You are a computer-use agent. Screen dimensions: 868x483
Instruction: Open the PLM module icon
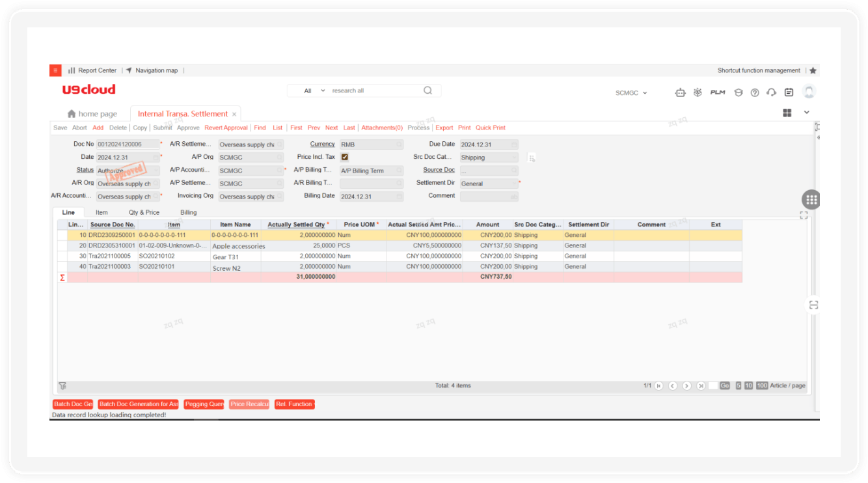(717, 92)
